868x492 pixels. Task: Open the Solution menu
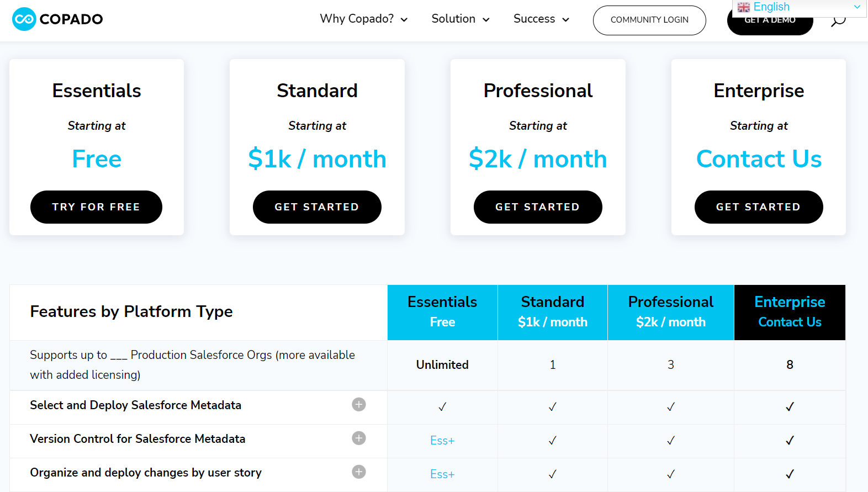click(461, 19)
